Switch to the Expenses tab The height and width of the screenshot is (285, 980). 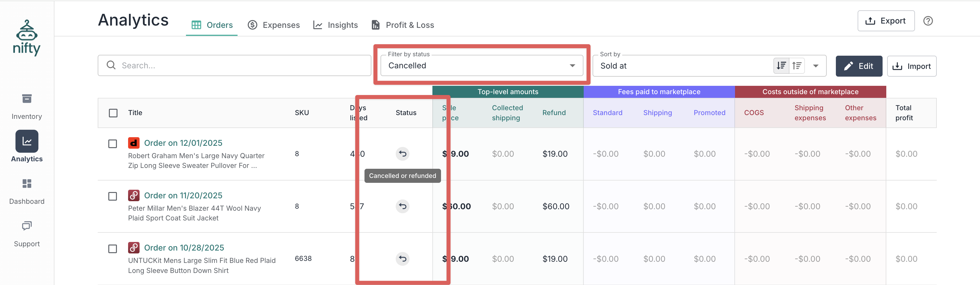click(x=274, y=25)
